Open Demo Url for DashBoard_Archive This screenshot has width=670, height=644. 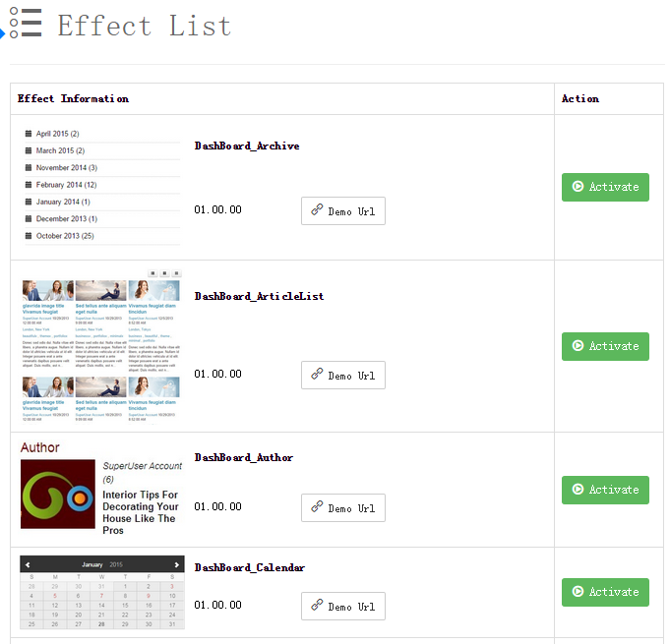click(x=343, y=211)
